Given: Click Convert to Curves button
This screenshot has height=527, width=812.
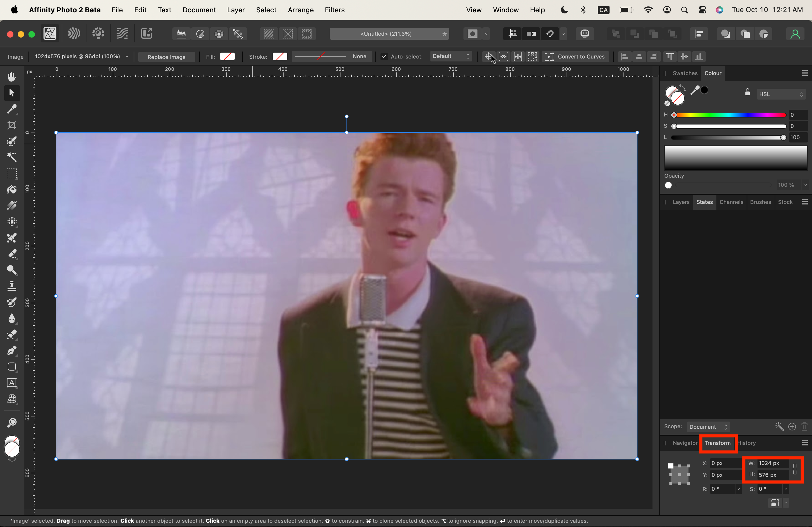Looking at the screenshot, I should (x=575, y=57).
